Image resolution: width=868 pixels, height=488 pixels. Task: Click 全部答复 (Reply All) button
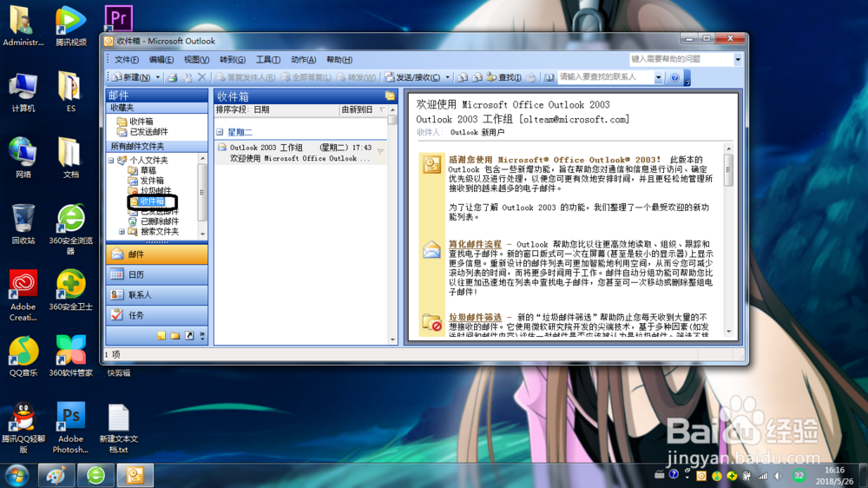click(x=306, y=77)
